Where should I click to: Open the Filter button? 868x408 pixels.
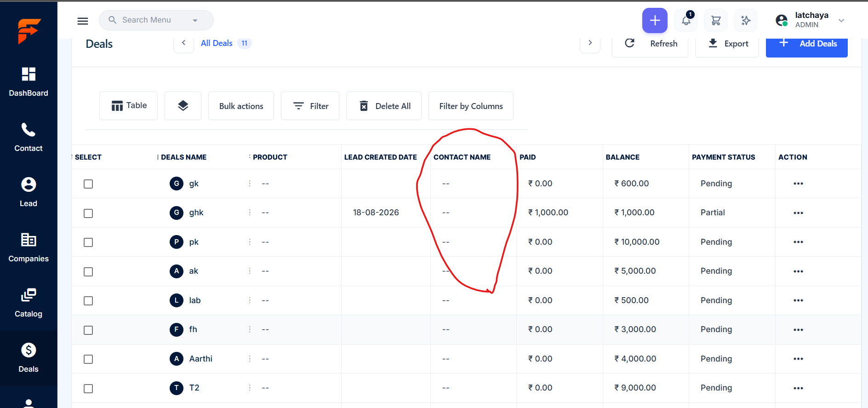pyautogui.click(x=310, y=106)
